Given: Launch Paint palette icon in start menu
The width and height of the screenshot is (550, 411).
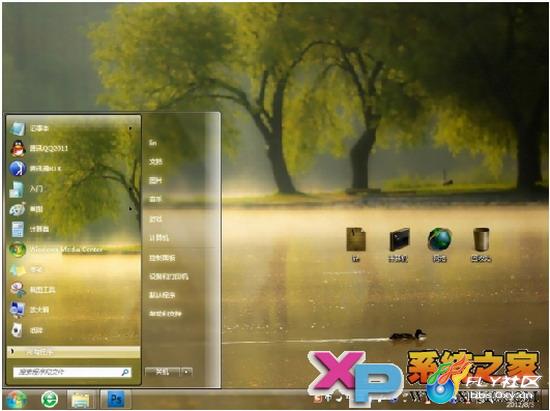Looking at the screenshot, I should coord(17,209).
